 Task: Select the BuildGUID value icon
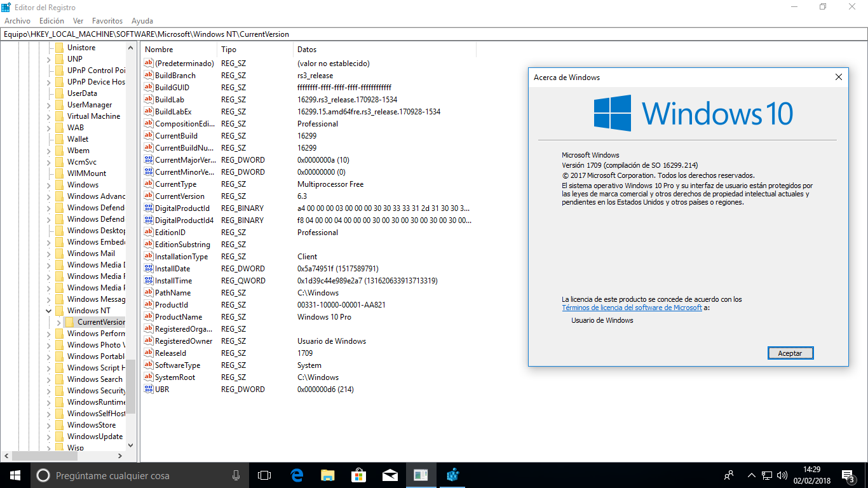coord(149,88)
